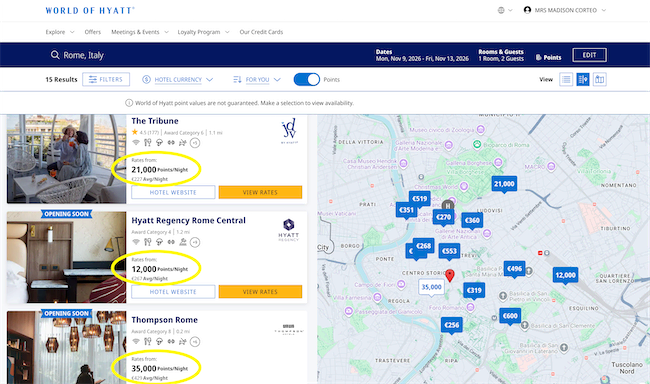Screen dimensions: 650x384
Task: Click the Points icon in search bar
Action: [x=538, y=57]
